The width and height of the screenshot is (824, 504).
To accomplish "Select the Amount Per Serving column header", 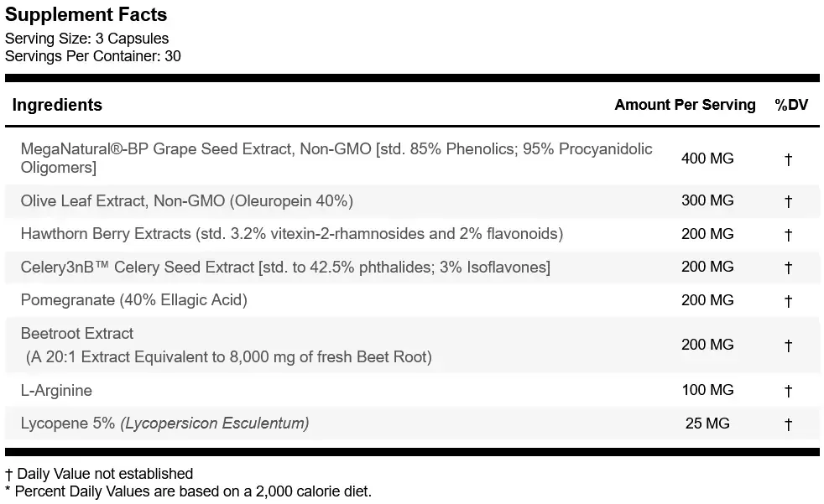I will coord(685,105).
